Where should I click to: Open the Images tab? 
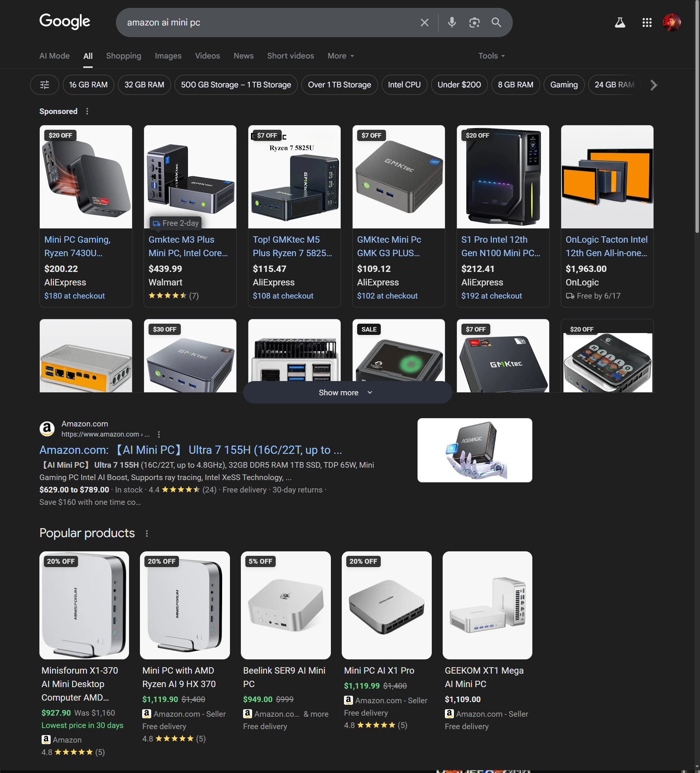[x=168, y=56]
